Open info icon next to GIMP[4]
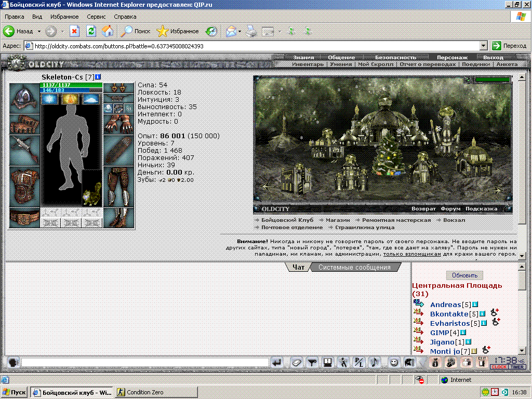Viewport: 532px width, 399px height. tap(463, 332)
